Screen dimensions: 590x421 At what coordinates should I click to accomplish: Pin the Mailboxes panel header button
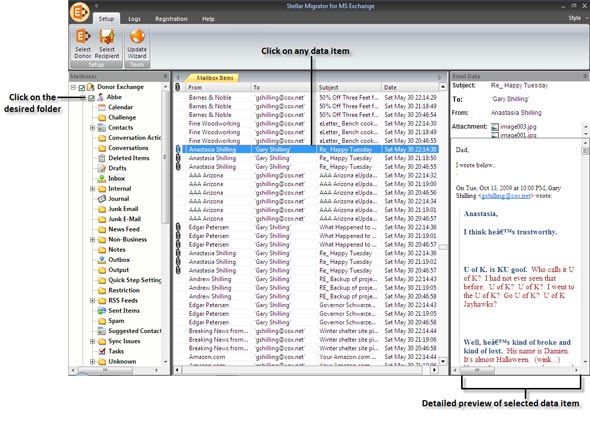coord(165,76)
